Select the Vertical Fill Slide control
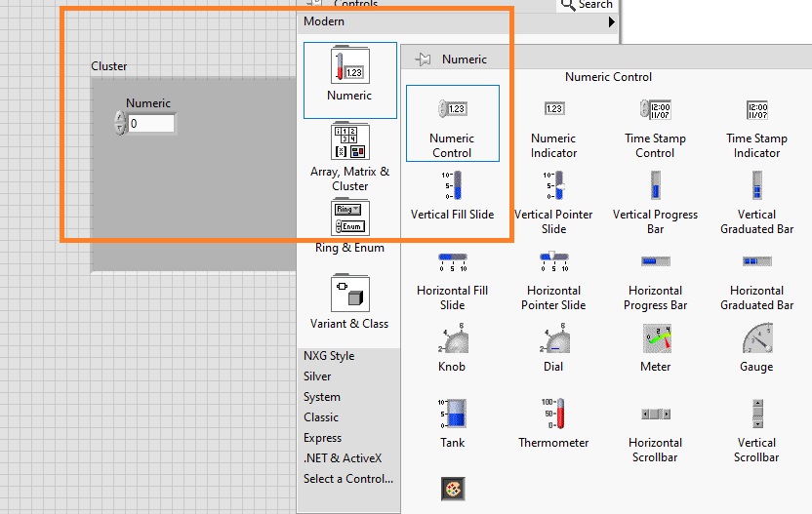 [452, 185]
